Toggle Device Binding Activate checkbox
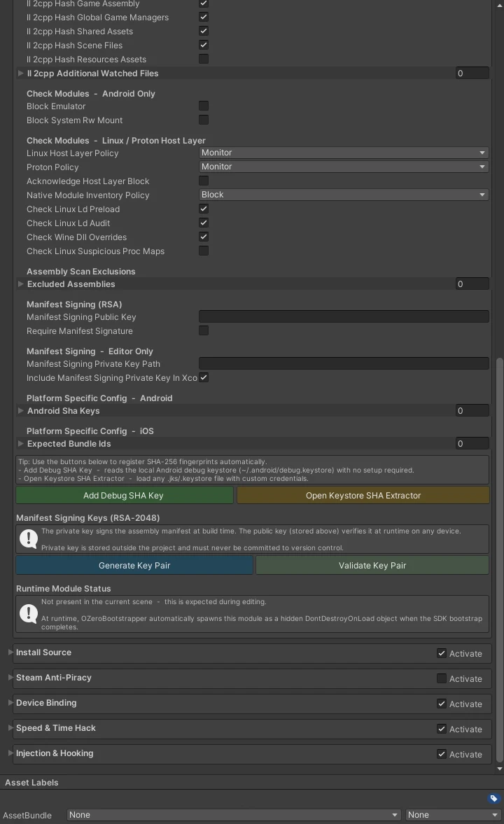Screen dimensions: 504x824 click(442, 704)
